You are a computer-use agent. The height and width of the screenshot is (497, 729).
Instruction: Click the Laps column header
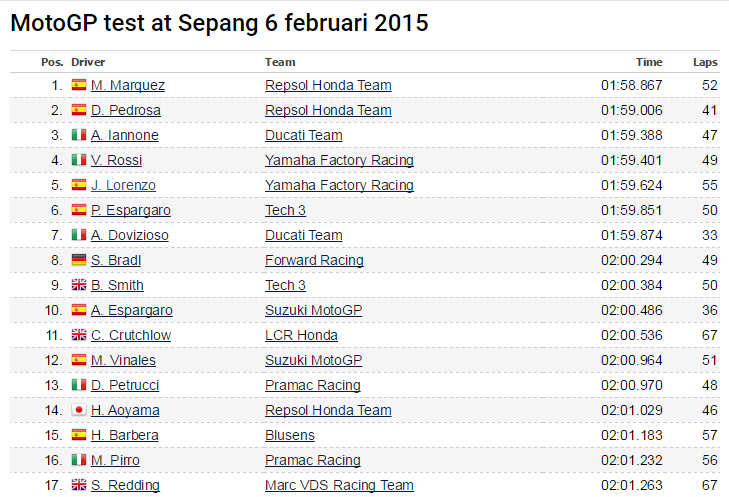point(705,62)
